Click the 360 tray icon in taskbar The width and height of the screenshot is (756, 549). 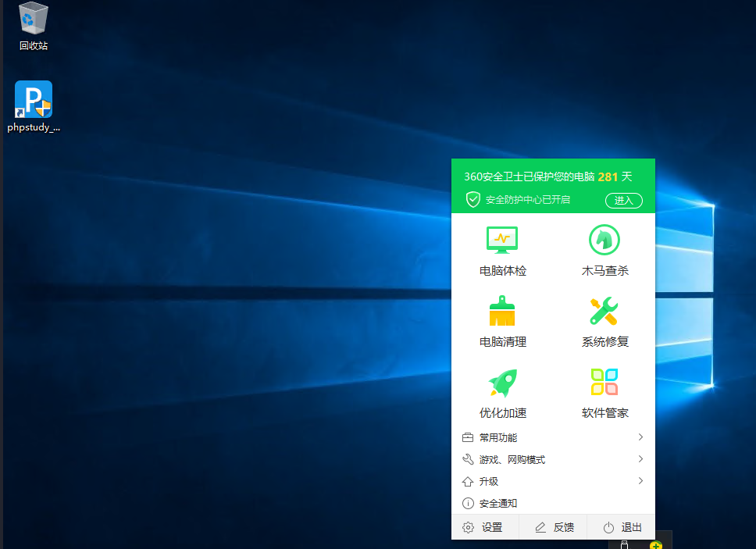655,544
